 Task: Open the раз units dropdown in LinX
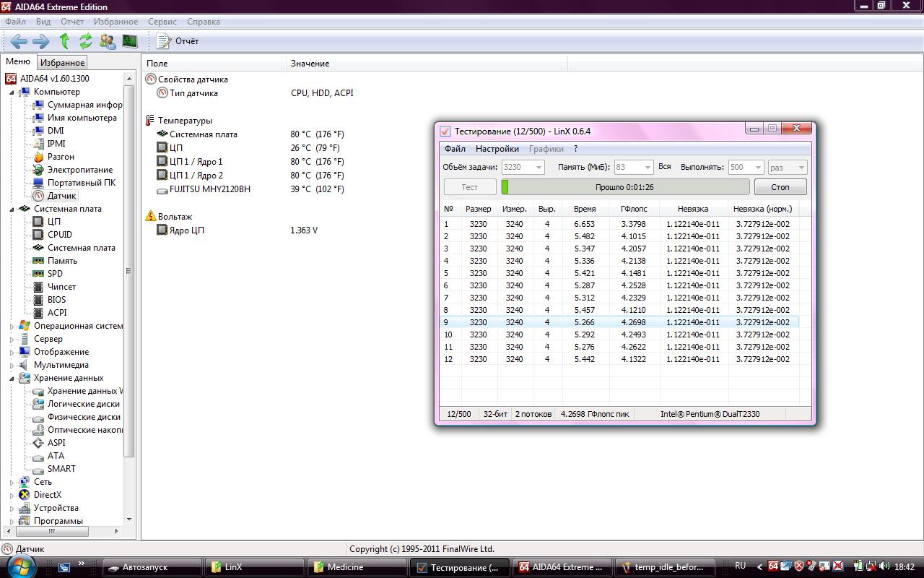point(801,167)
